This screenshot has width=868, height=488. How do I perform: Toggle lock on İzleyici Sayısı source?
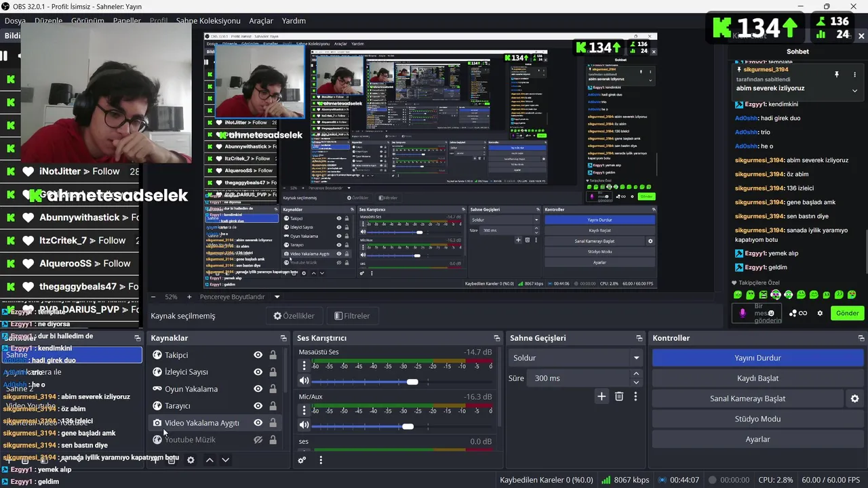click(273, 372)
